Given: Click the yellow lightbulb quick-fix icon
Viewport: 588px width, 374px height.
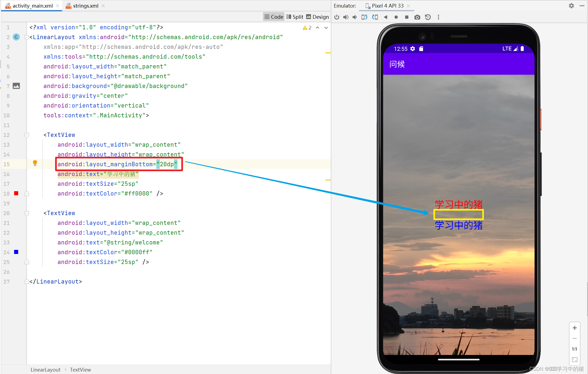Looking at the screenshot, I should pos(35,163).
